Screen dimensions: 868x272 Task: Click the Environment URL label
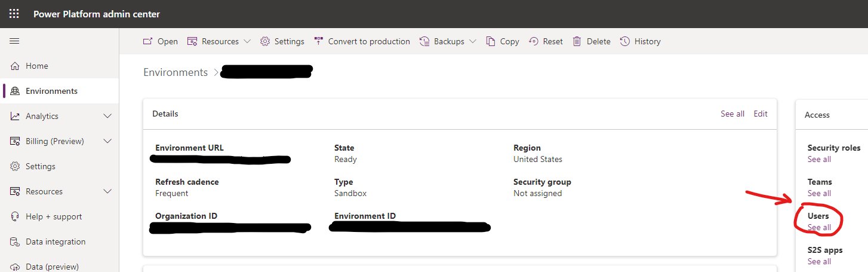pyautogui.click(x=190, y=148)
